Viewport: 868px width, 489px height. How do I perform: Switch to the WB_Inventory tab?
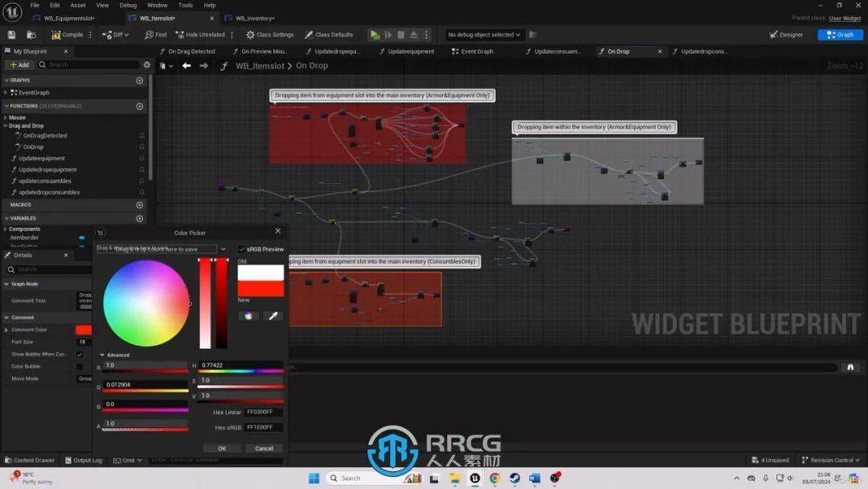254,18
